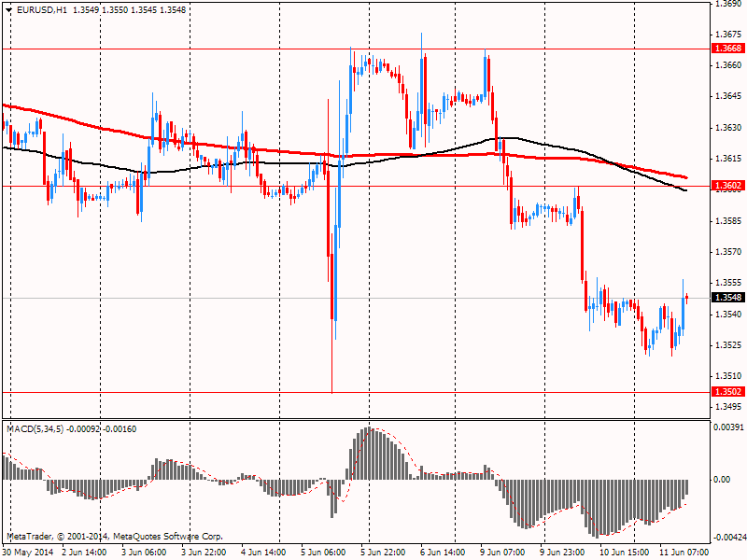Select the 1.3645 price axis value

coord(728,96)
